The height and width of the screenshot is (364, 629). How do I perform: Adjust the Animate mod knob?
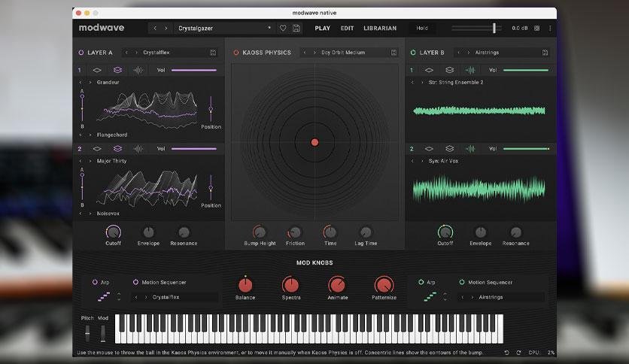point(337,285)
